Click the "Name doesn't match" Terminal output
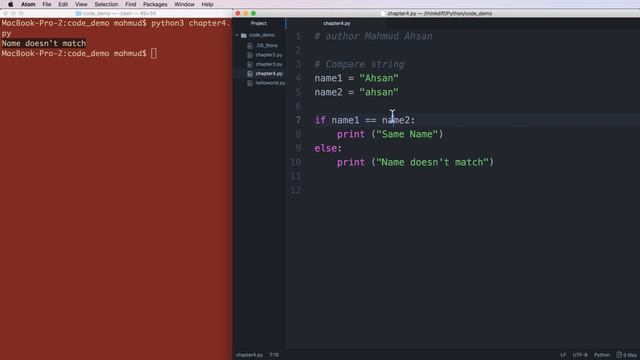Image resolution: width=640 pixels, height=360 pixels. (x=44, y=43)
